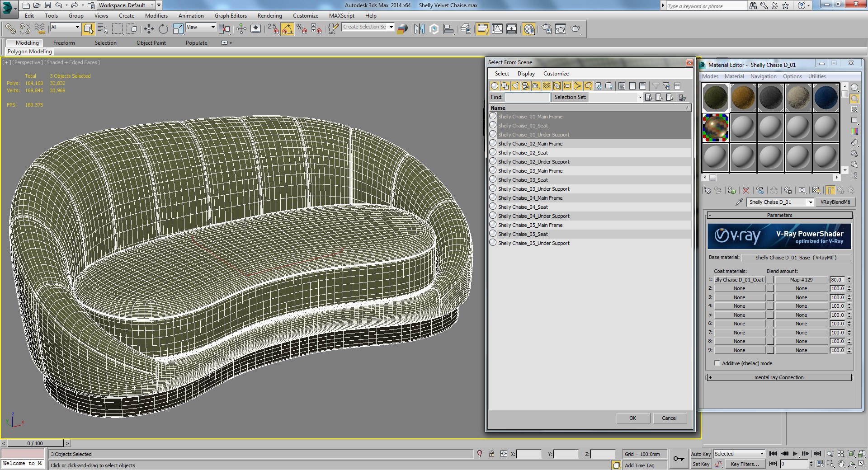Click Get Material icon in Material Editor
Viewport: 868px width, 470px height.
pos(708,190)
